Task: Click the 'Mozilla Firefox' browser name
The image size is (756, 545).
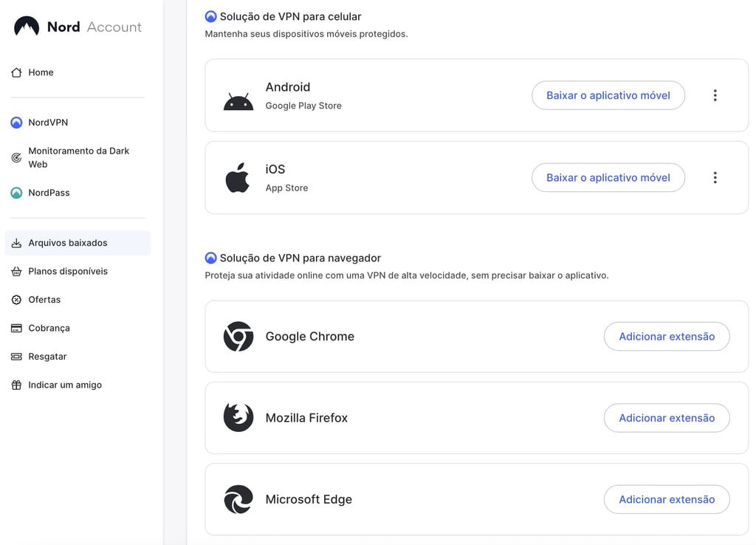Action: coord(306,418)
